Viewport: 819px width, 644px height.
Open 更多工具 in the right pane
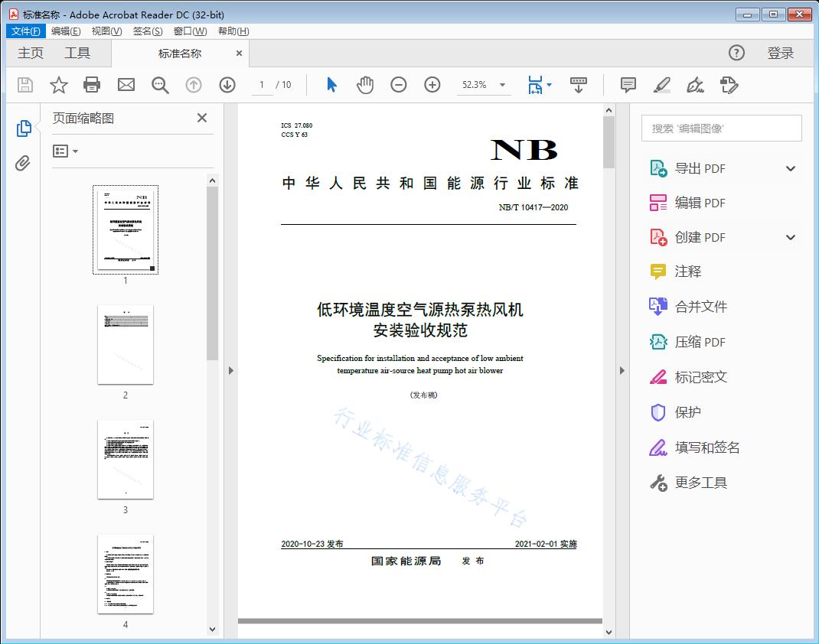pos(701,483)
